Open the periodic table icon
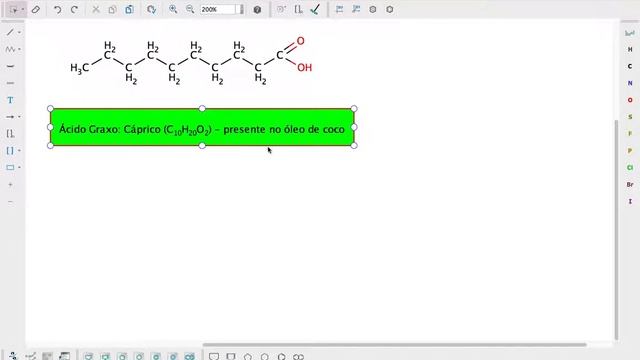 pos(630,33)
